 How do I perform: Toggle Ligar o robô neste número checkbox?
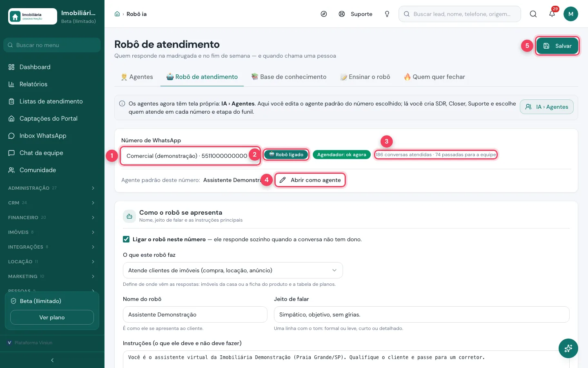click(126, 239)
